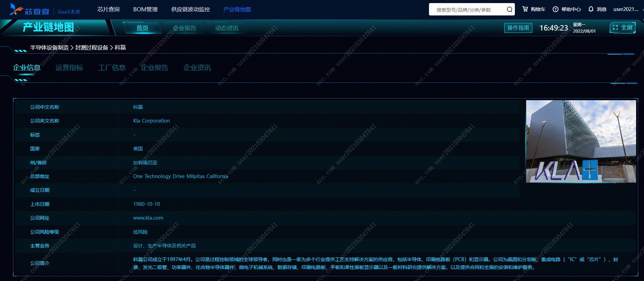Click 低风险 risk level value

pyautogui.click(x=140, y=232)
